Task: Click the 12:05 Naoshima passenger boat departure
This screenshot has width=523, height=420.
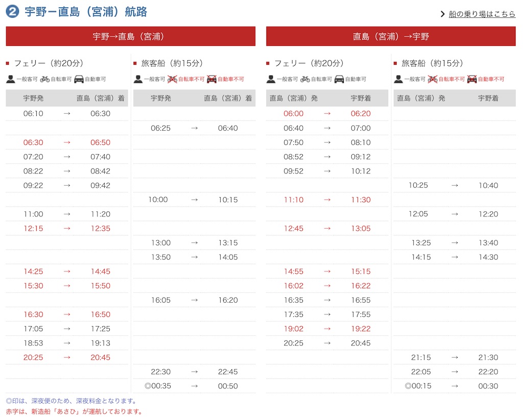Action: tap(418, 214)
